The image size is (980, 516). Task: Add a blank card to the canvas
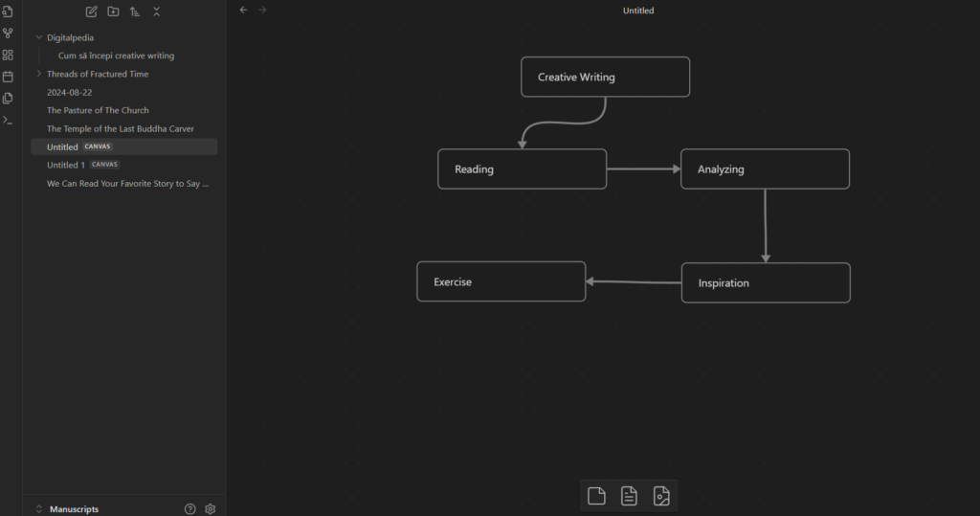(596, 495)
